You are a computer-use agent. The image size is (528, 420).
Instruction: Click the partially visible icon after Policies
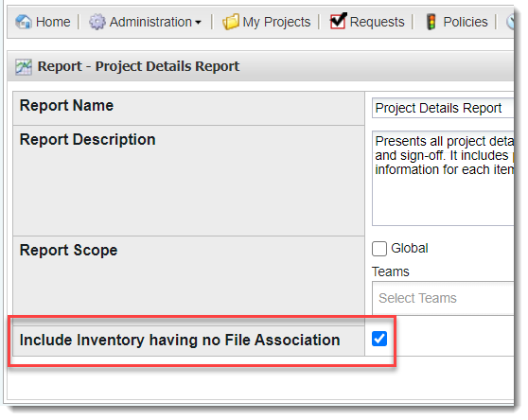tap(510, 22)
